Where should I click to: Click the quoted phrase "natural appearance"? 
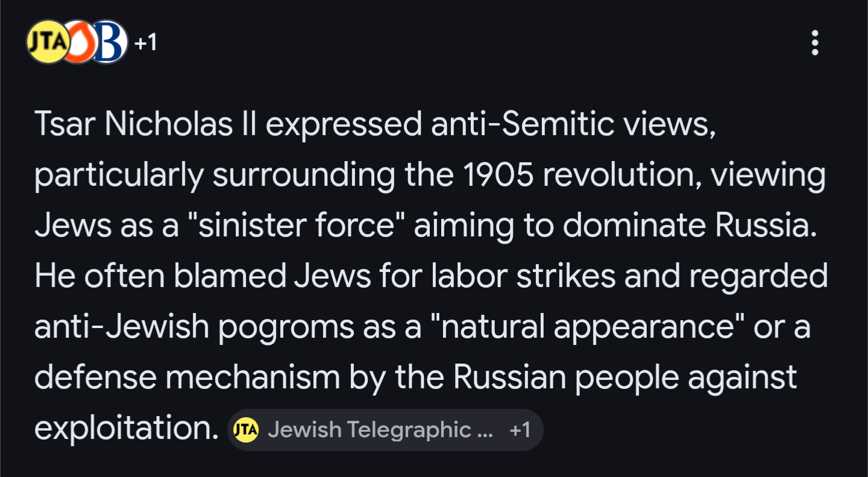tap(587, 327)
